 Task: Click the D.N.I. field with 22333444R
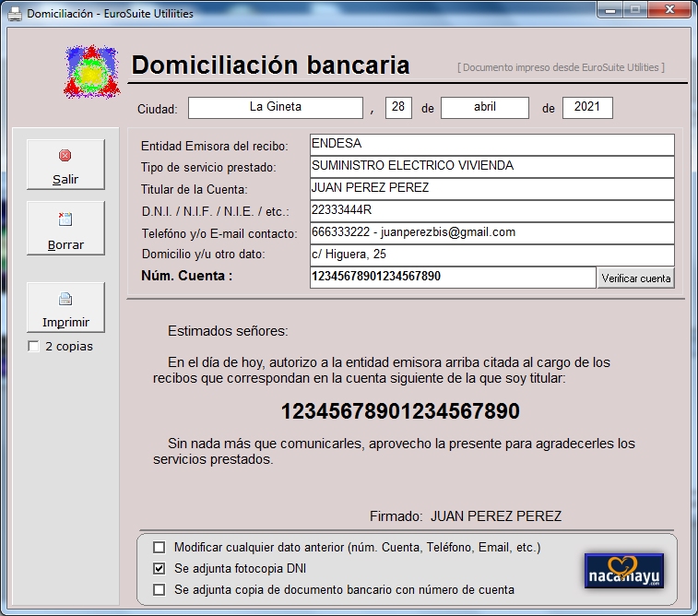tap(491, 210)
